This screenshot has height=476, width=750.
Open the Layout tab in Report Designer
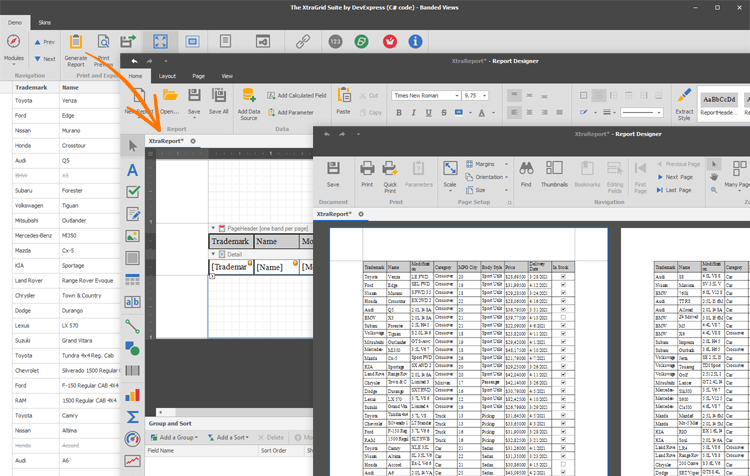pos(167,76)
